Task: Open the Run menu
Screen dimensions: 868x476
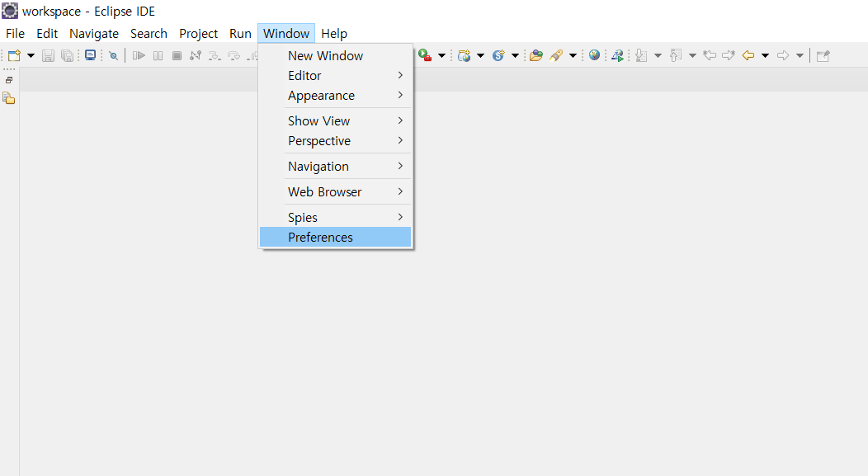Action: [240, 34]
